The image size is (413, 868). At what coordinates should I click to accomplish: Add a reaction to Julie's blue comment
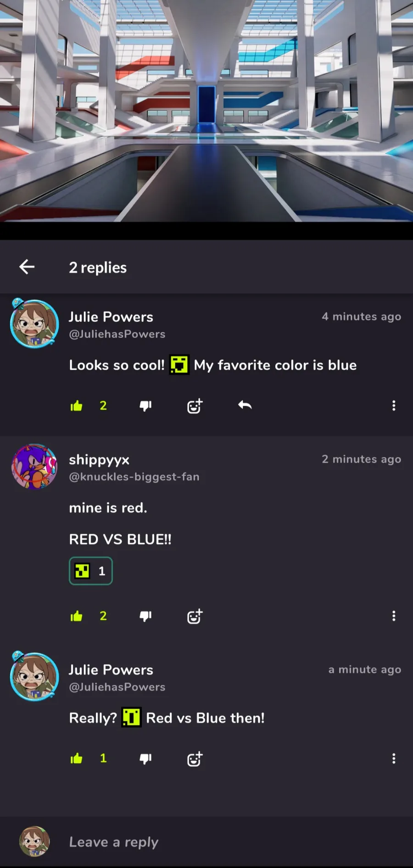point(195,406)
